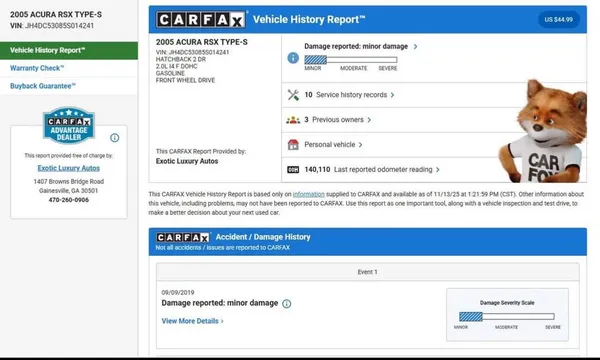Screen dimensions: 600x360
Task: Click the 2005 ACURA RSX TYPE-S report title
Action: pyautogui.click(x=202, y=42)
